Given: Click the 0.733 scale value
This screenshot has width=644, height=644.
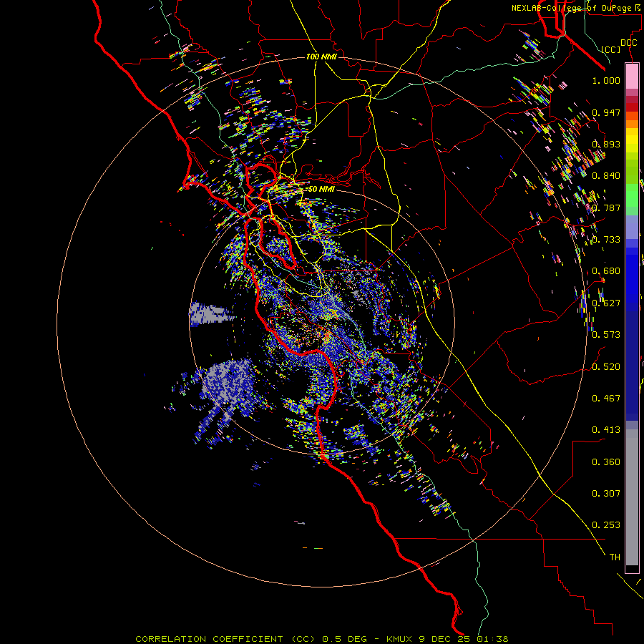Looking at the screenshot, I should [x=606, y=240].
